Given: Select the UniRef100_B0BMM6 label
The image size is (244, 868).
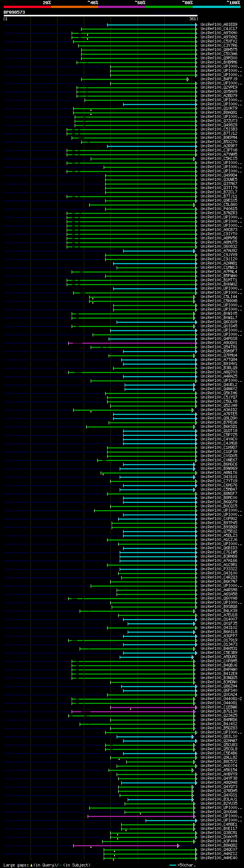Looking at the screenshot, I should [219, 62].
